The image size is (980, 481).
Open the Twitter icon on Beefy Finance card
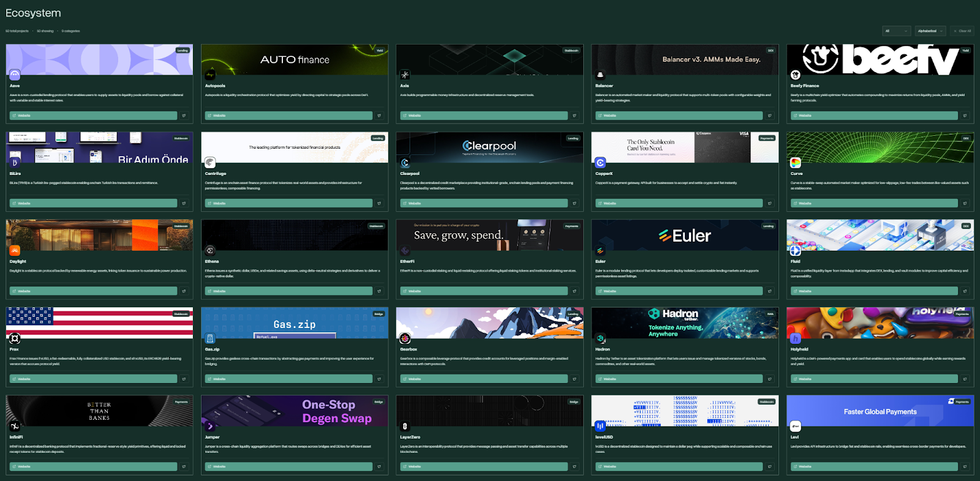965,116
